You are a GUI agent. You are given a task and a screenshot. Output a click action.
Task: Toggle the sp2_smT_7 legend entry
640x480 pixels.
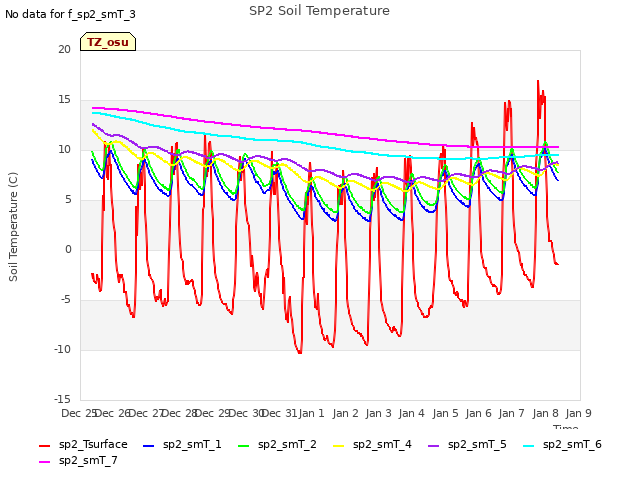pos(78,461)
